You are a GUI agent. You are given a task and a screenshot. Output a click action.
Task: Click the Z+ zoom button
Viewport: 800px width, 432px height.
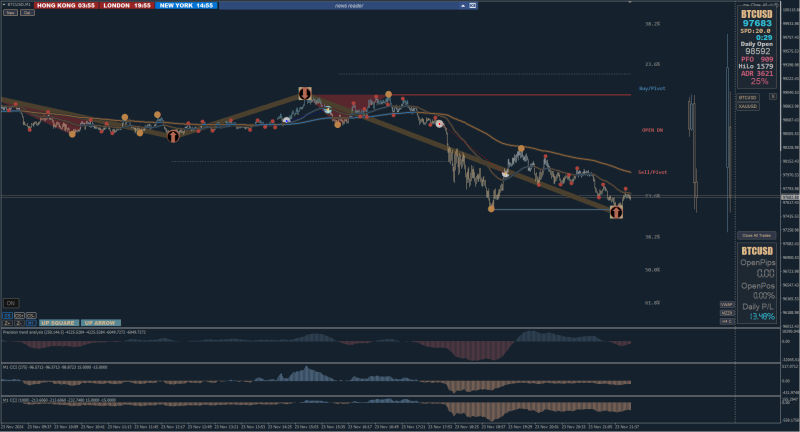[8, 323]
